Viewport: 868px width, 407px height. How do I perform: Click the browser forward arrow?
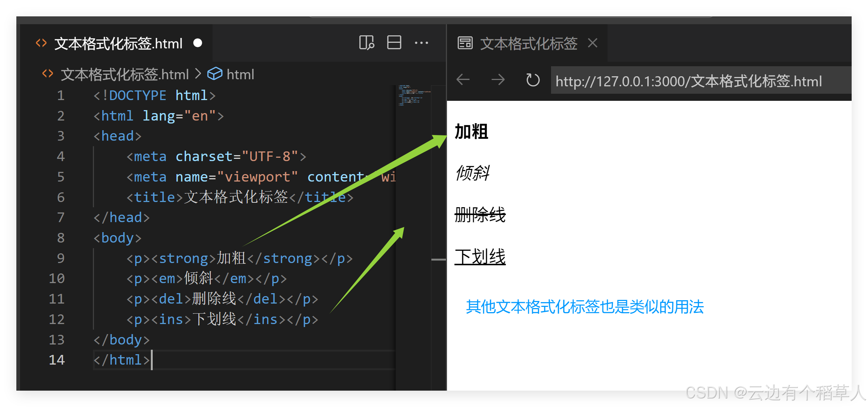[x=498, y=80]
